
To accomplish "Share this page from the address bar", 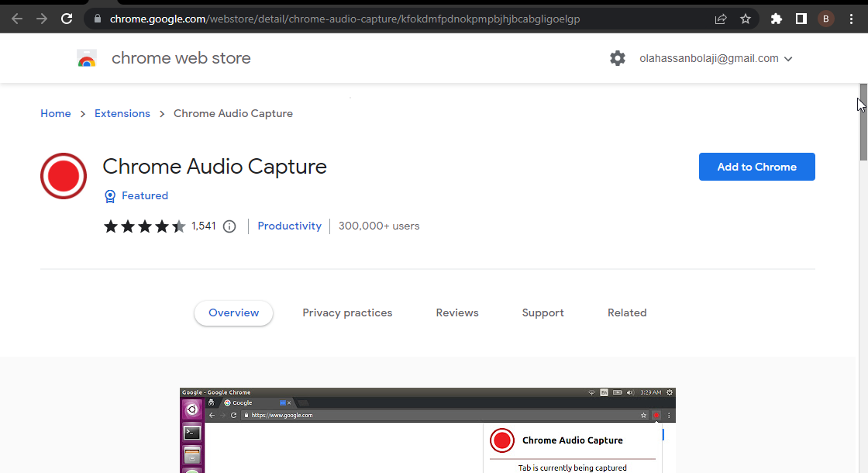I will 720,19.
